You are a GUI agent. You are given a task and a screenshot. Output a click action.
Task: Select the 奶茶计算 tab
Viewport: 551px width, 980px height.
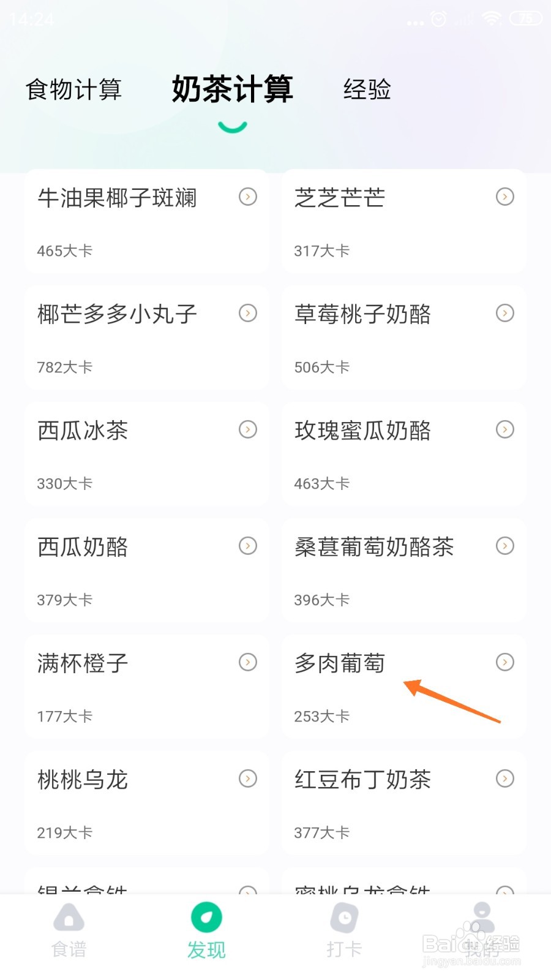coord(232,89)
